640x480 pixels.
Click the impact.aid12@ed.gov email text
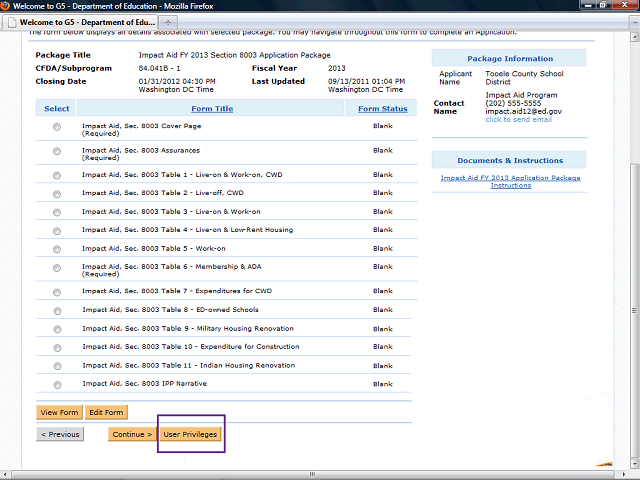[523, 111]
